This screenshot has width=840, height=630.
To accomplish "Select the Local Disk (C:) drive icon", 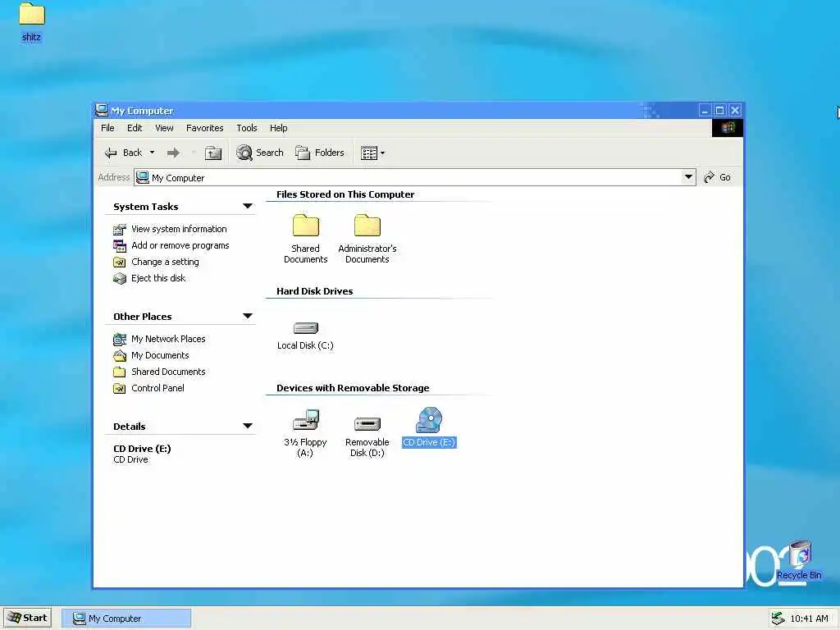I will pos(305,328).
